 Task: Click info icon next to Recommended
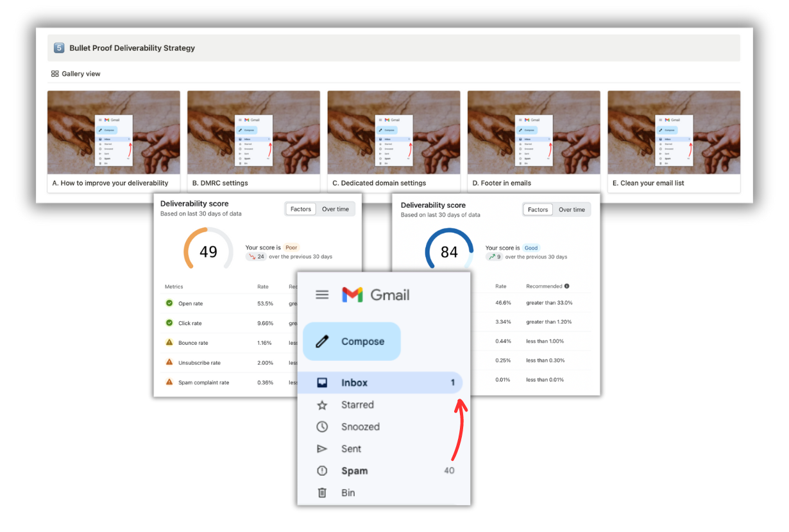tap(566, 287)
